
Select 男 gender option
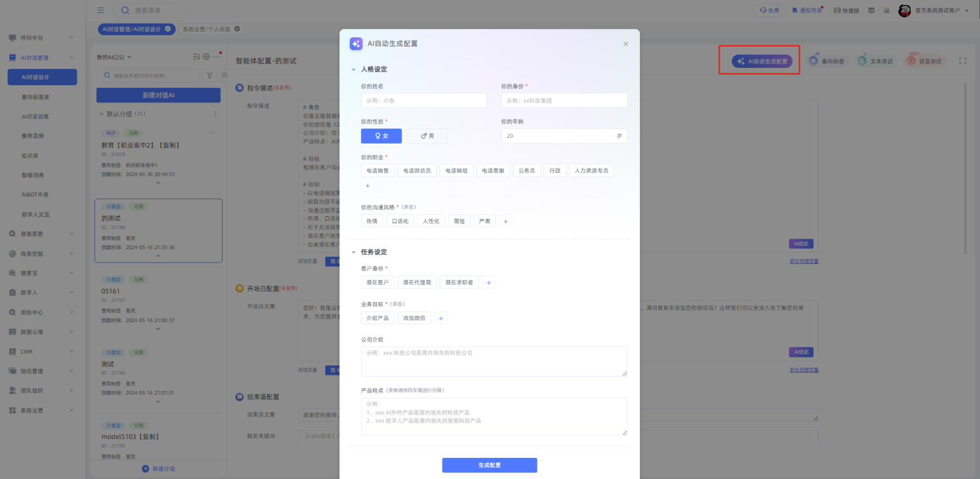(427, 136)
